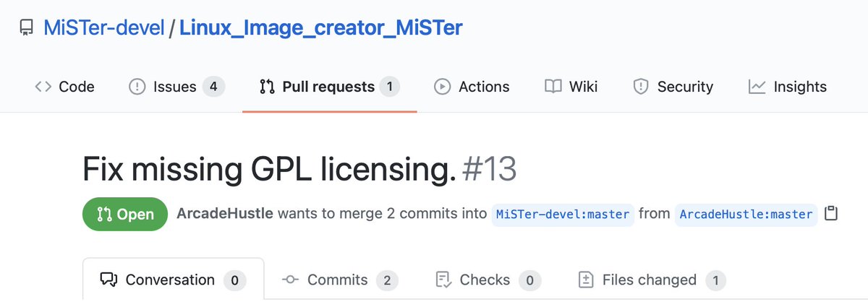
Task: Click the Issues circle-exclamation icon
Action: coord(137,87)
